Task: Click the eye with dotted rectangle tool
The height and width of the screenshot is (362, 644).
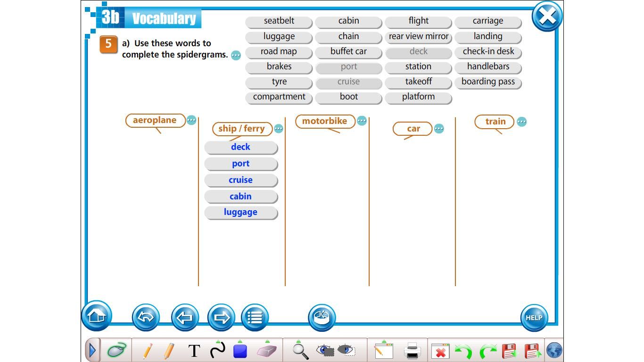Action: (347, 350)
